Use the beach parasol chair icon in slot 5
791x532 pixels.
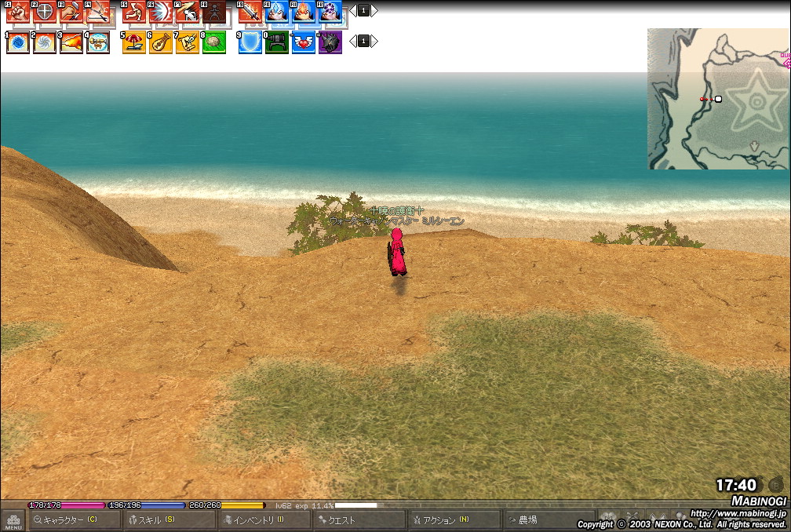(x=133, y=42)
